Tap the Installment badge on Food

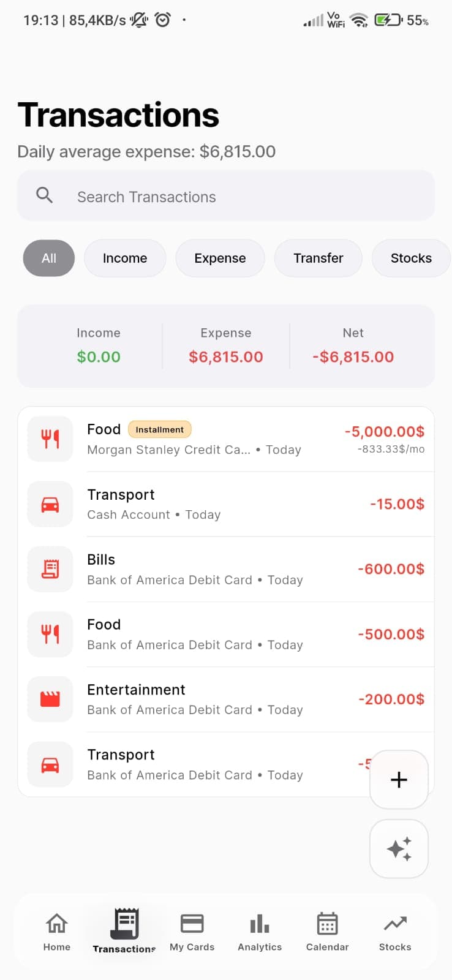(160, 429)
